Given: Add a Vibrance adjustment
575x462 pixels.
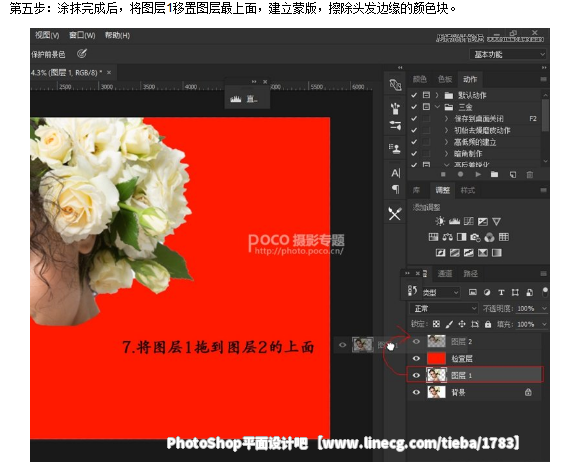Looking at the screenshot, I should pos(496,221).
